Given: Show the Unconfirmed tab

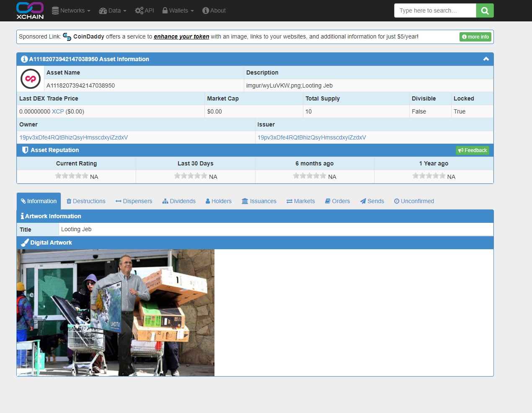Looking at the screenshot, I should coord(414,201).
